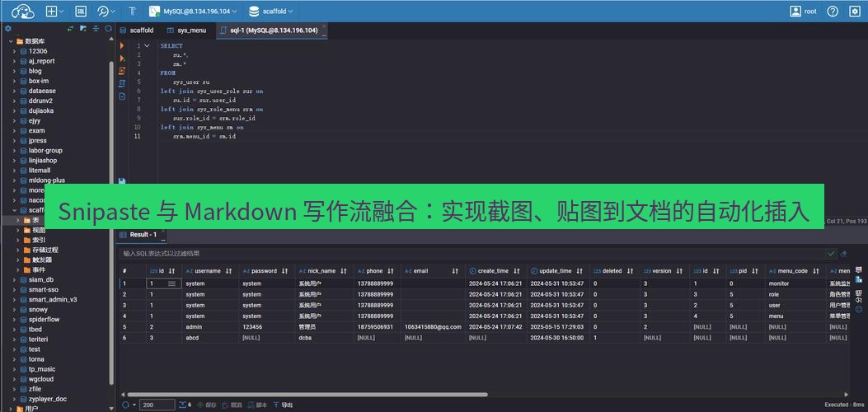Open the root user profile

pyautogui.click(x=804, y=11)
